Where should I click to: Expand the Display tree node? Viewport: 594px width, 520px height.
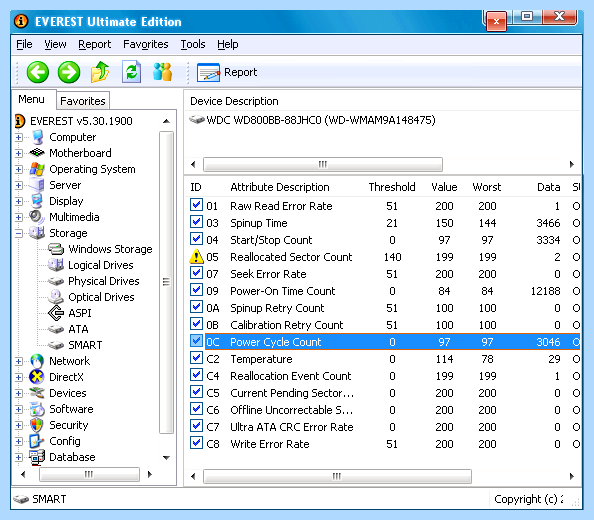click(19, 201)
